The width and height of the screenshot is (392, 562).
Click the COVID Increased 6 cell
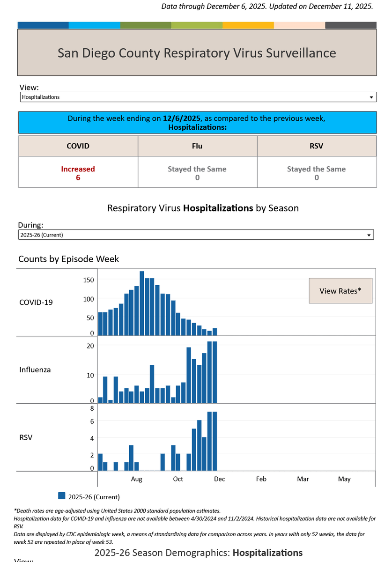(x=78, y=172)
